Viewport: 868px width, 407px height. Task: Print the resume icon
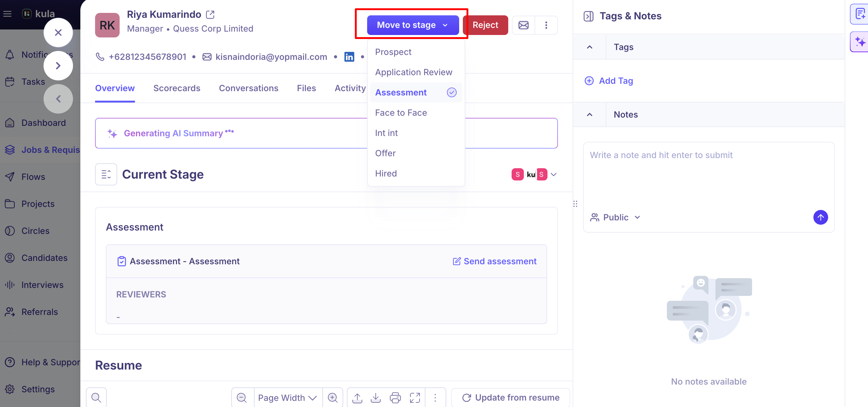click(395, 398)
